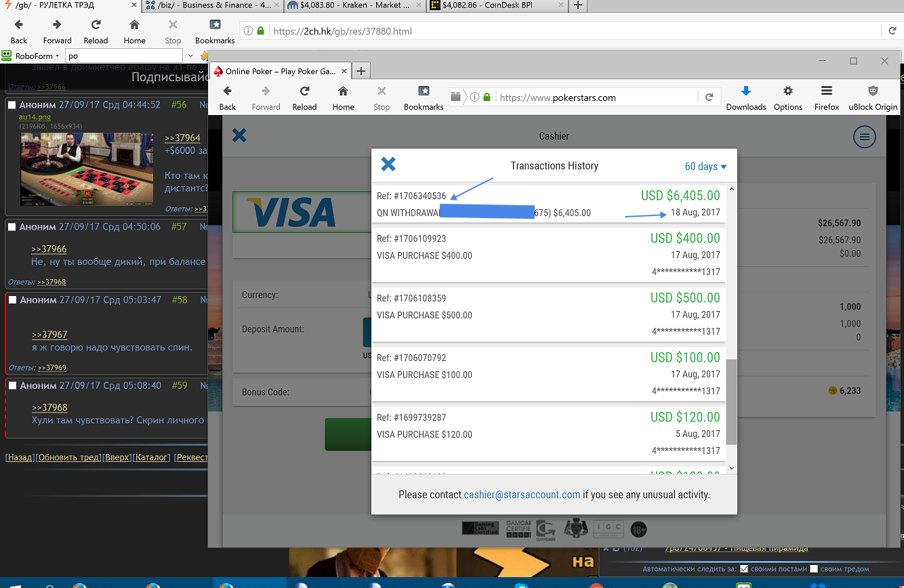The height and width of the screenshot is (588, 904).
Task: Close the Kraken Market tab
Action: coord(417,5)
